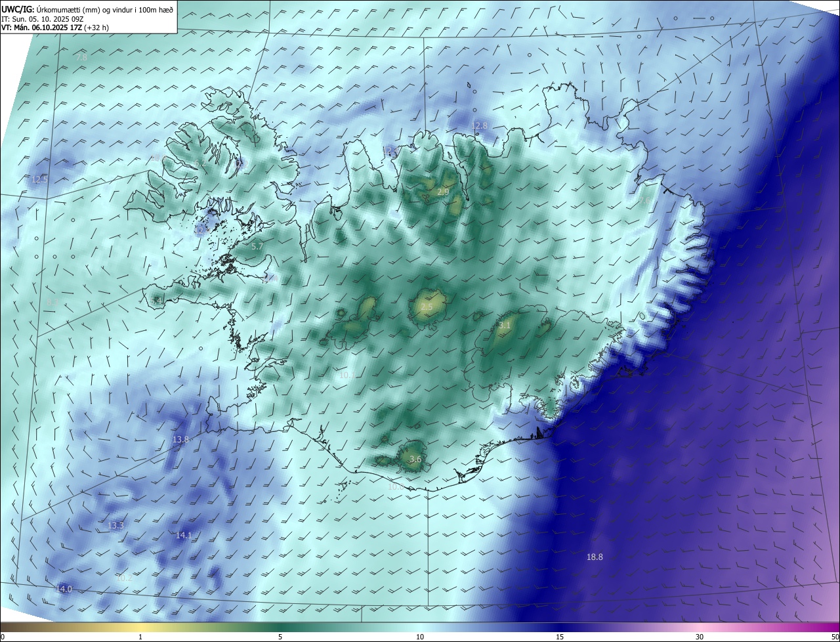
Task: Click the 2.5 value label on the glacier
Action: [x=427, y=307]
